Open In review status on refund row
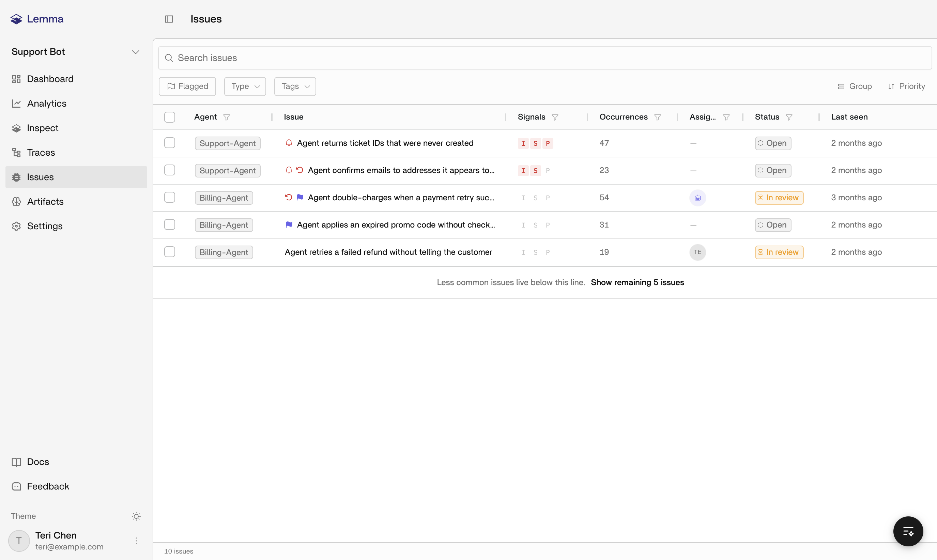937x560 pixels. click(x=779, y=252)
